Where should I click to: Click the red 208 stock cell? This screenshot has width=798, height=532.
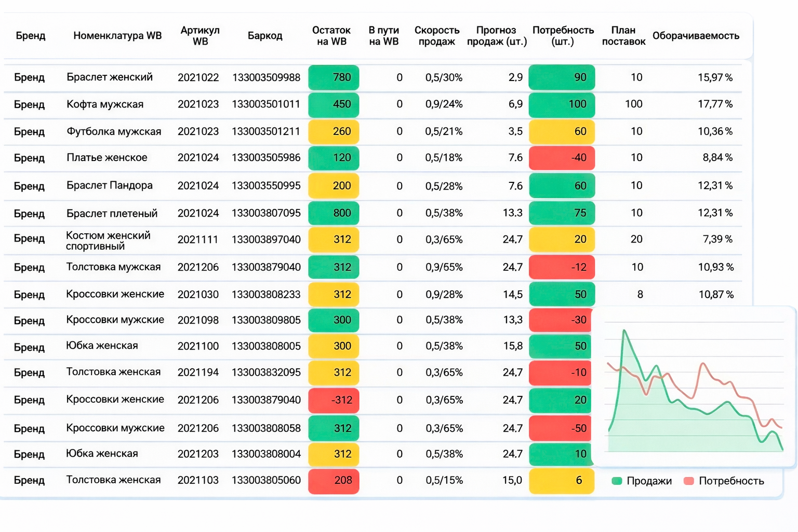point(334,481)
